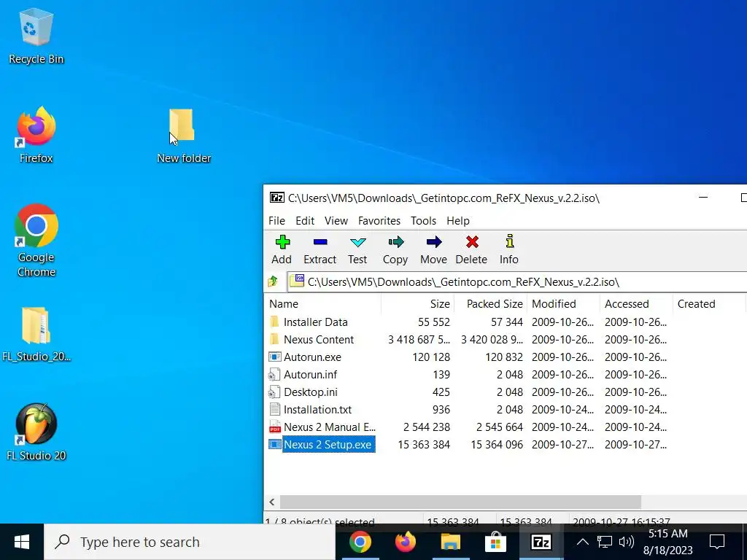Click the volume speaker icon
The height and width of the screenshot is (560, 747).
[626, 542]
